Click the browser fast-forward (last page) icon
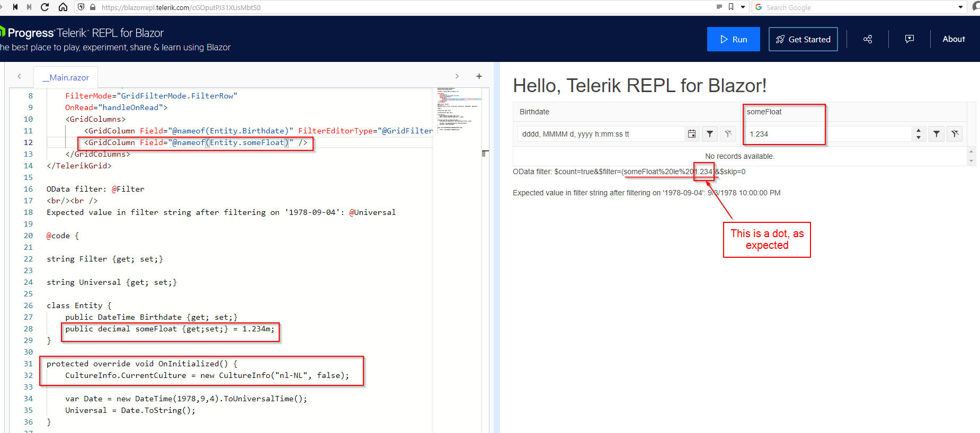980x433 pixels. pos(29,7)
